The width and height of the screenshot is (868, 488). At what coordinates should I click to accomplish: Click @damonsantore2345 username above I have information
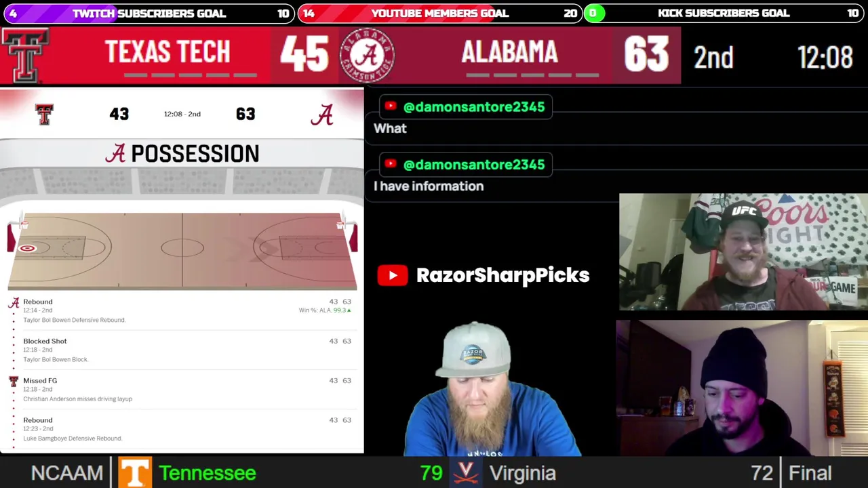(473, 165)
